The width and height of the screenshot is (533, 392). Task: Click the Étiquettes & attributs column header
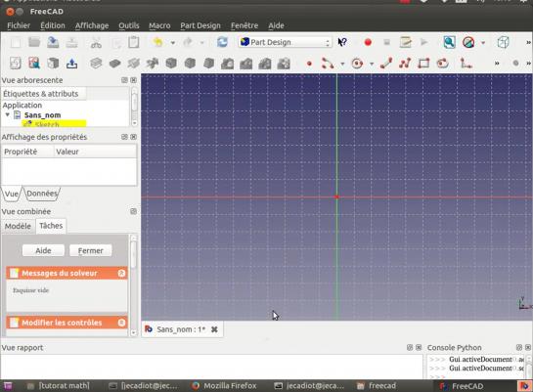click(x=43, y=94)
